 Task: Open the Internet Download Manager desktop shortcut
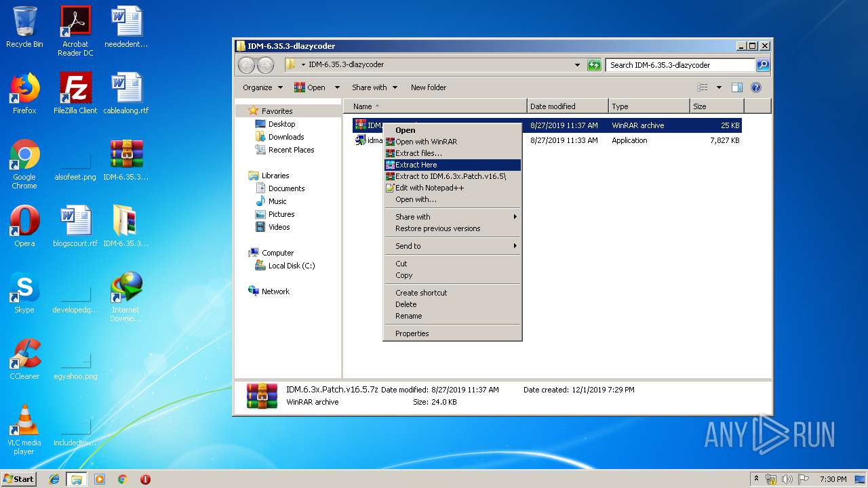[126, 297]
